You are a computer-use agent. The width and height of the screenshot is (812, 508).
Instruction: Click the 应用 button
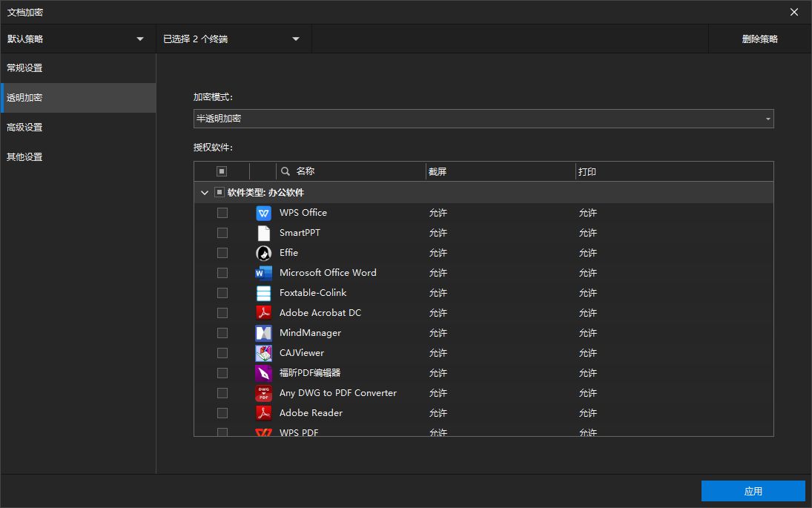click(753, 491)
